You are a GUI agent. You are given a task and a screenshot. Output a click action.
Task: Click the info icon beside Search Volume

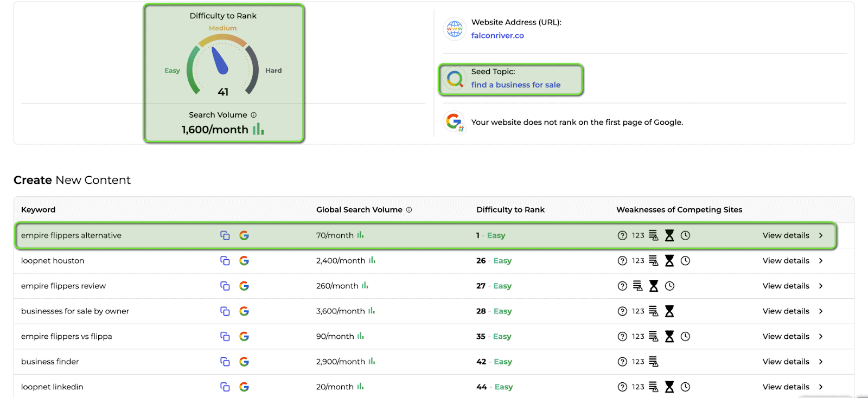[253, 115]
